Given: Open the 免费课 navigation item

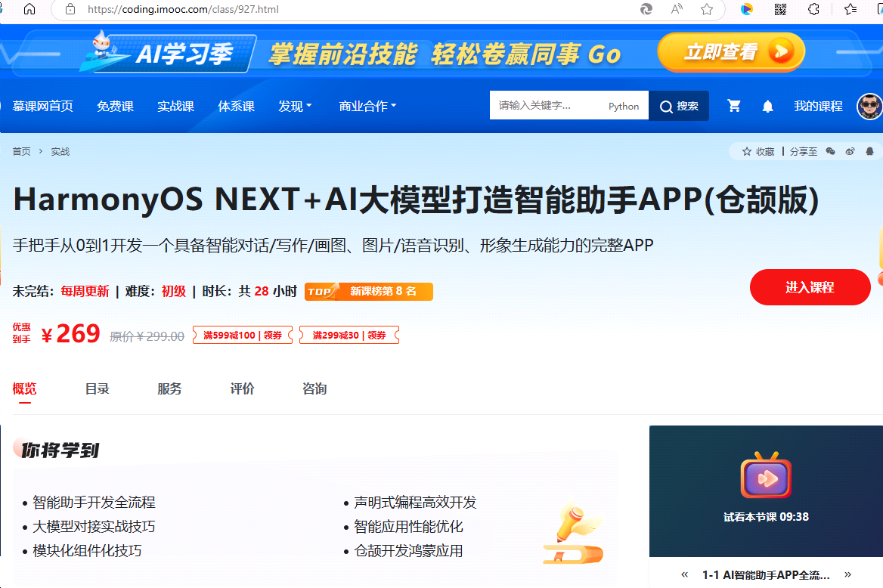Looking at the screenshot, I should click(115, 106).
